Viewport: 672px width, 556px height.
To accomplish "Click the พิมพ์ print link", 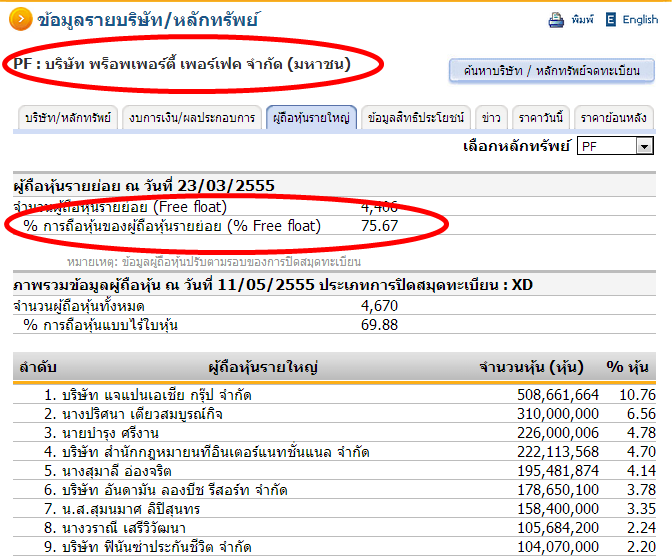I will coord(582,20).
